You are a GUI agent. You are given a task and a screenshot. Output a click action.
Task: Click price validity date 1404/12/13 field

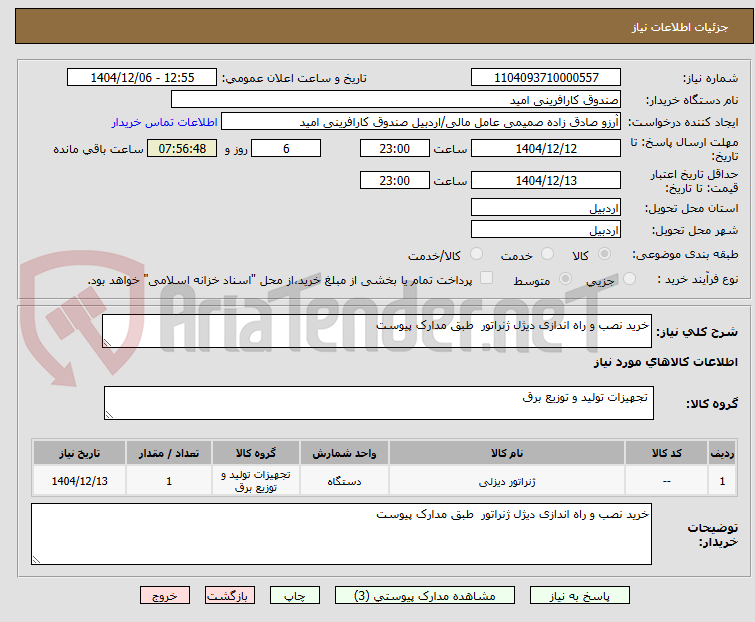click(x=546, y=181)
